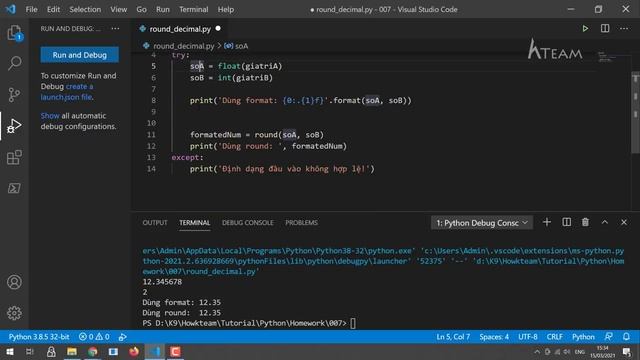Viewport: 640px width, 360px height.
Task: Open the Windows Start menu
Action: (x=9, y=351)
